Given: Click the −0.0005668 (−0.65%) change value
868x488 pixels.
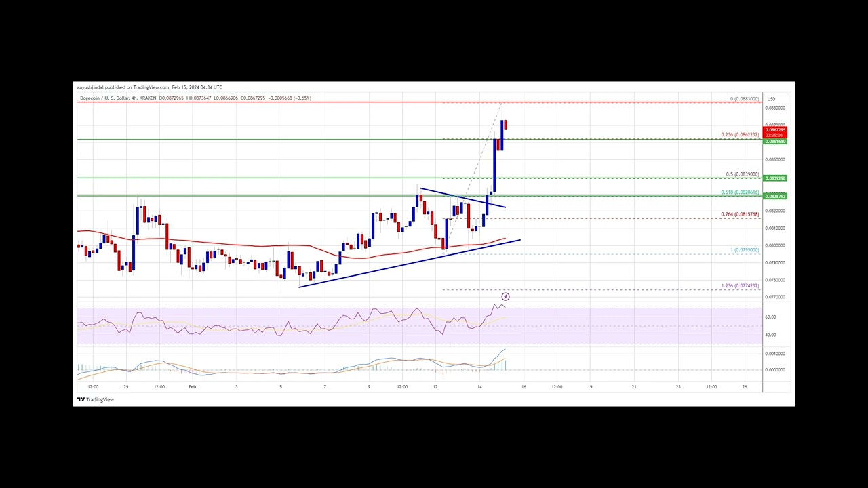Looking at the screenshot, I should click(x=289, y=98).
